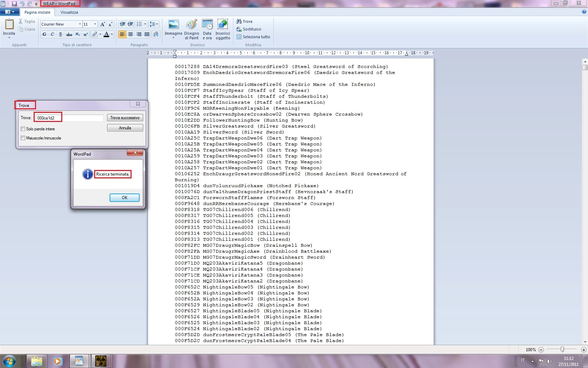Click the grow font size icon
This screenshot has width=588, height=368.
coord(103,24)
